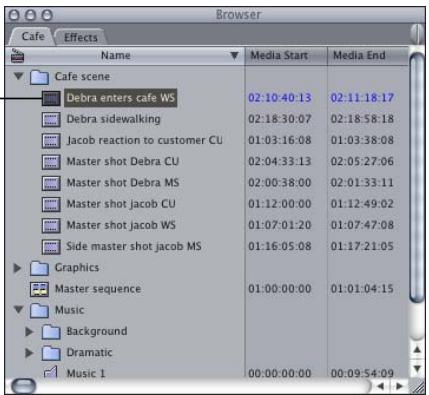Select Master shot Debra CU clip name
Image resolution: width=429 pixels, height=395 pixels.
click(x=123, y=162)
